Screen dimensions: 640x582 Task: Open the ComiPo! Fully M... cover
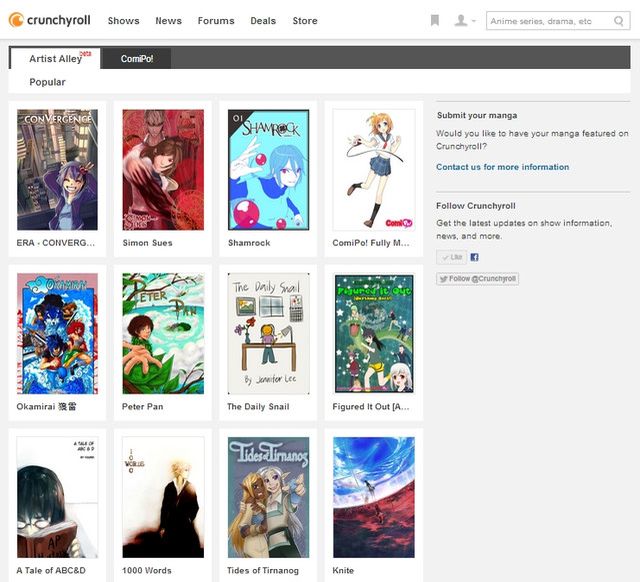pos(373,170)
